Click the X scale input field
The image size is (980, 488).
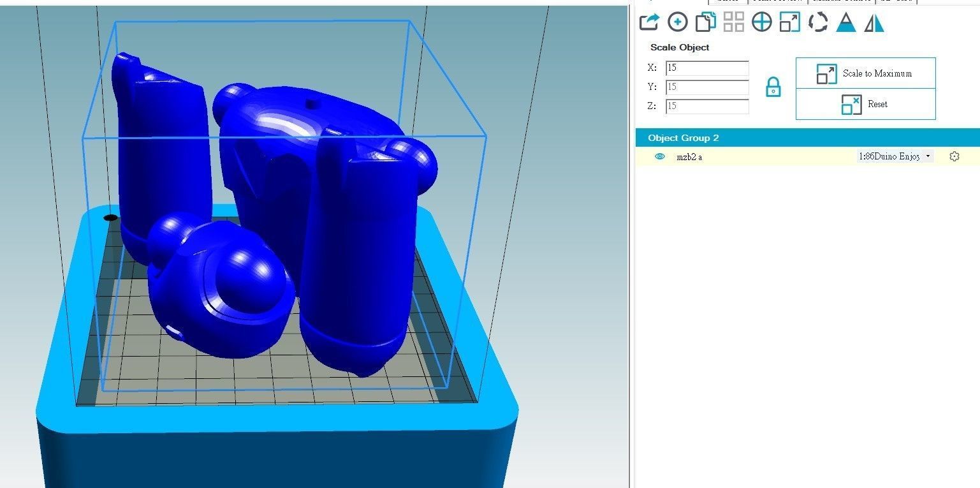click(707, 68)
